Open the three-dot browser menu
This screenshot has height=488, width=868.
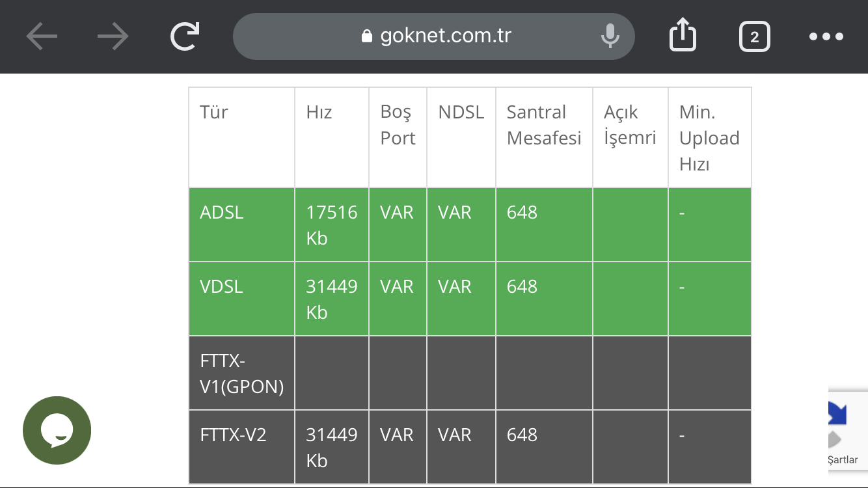coord(826,37)
